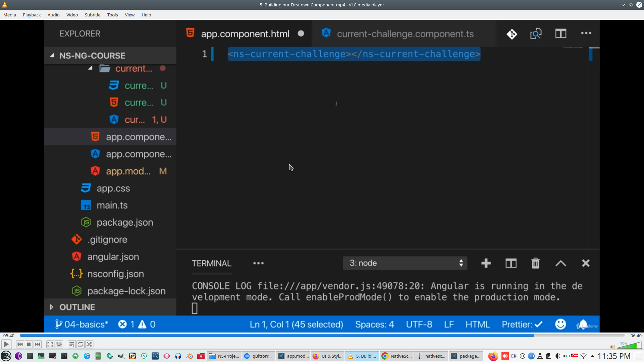
Task: Open the Playback menu
Action: pos(32,15)
